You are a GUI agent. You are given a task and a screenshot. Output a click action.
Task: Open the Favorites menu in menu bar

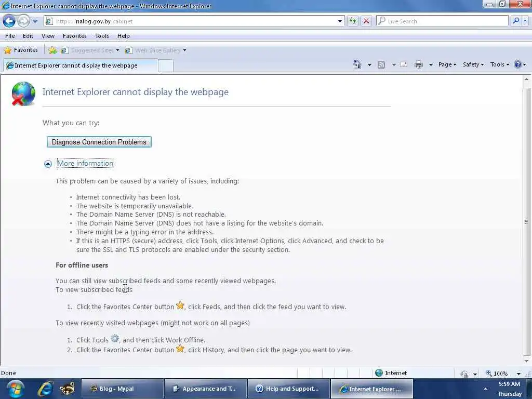(x=75, y=36)
